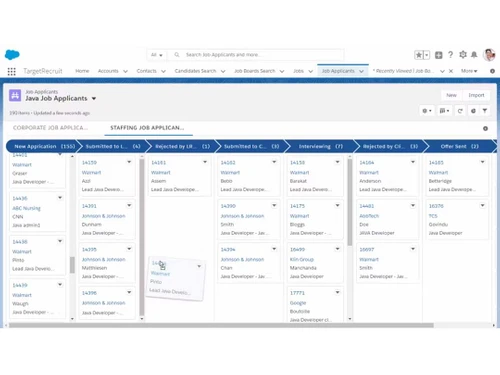Open the Accounts tab
This screenshot has height=375, width=500.
pyautogui.click(x=108, y=71)
